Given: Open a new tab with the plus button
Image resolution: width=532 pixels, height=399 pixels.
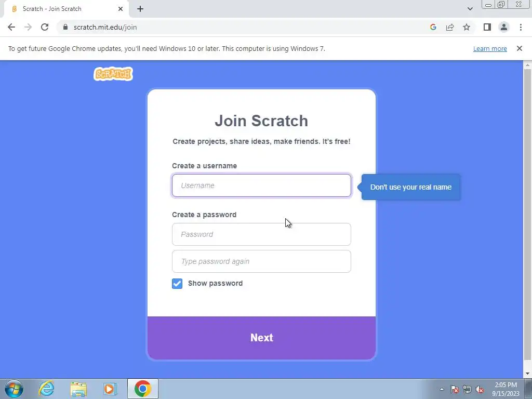Looking at the screenshot, I should [x=140, y=9].
